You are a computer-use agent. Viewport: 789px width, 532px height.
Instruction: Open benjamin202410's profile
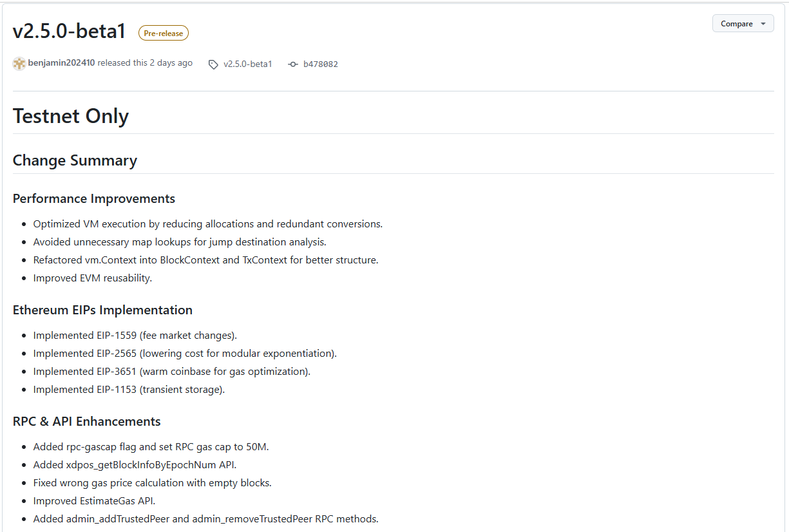tap(60, 64)
